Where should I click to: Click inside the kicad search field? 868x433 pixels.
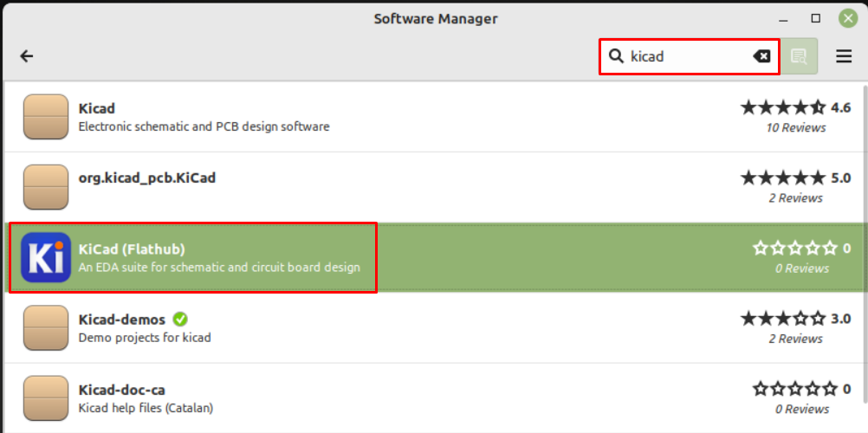coord(690,56)
